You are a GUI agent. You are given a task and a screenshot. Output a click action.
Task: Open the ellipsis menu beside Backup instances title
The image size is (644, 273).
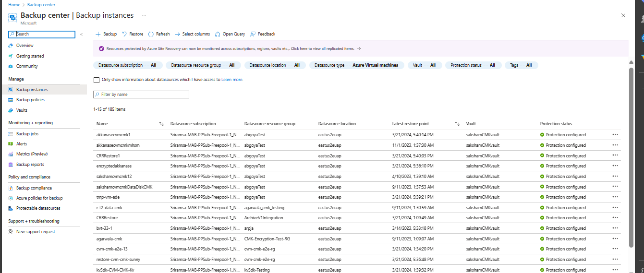coord(144,15)
